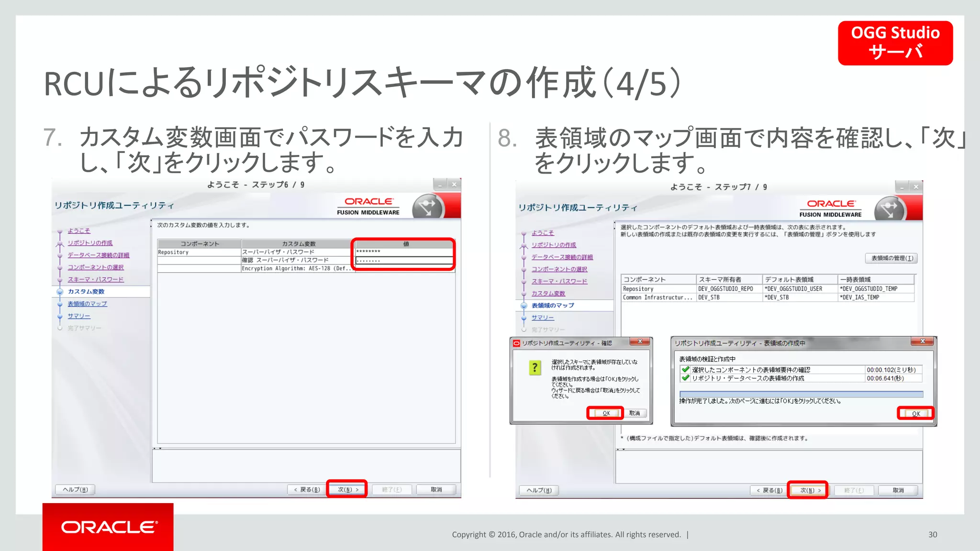Close the 表領域の作成中 dialog with X

tap(923, 342)
